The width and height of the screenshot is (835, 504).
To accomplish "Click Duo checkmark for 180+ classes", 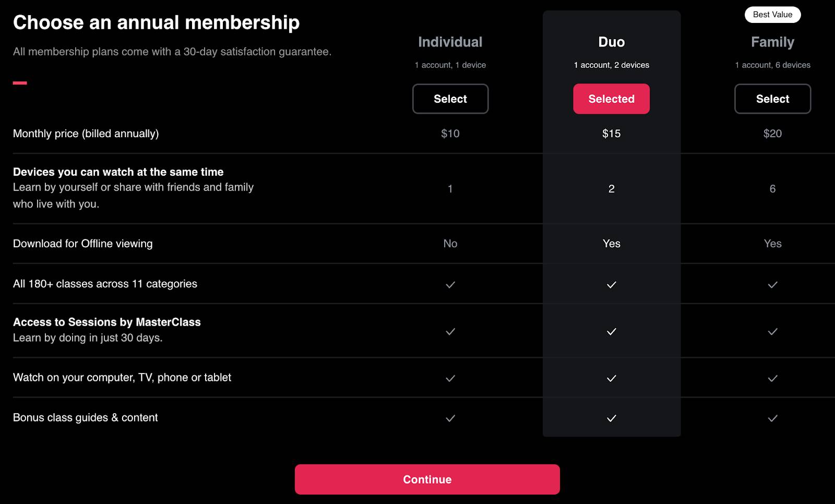I will (x=612, y=285).
